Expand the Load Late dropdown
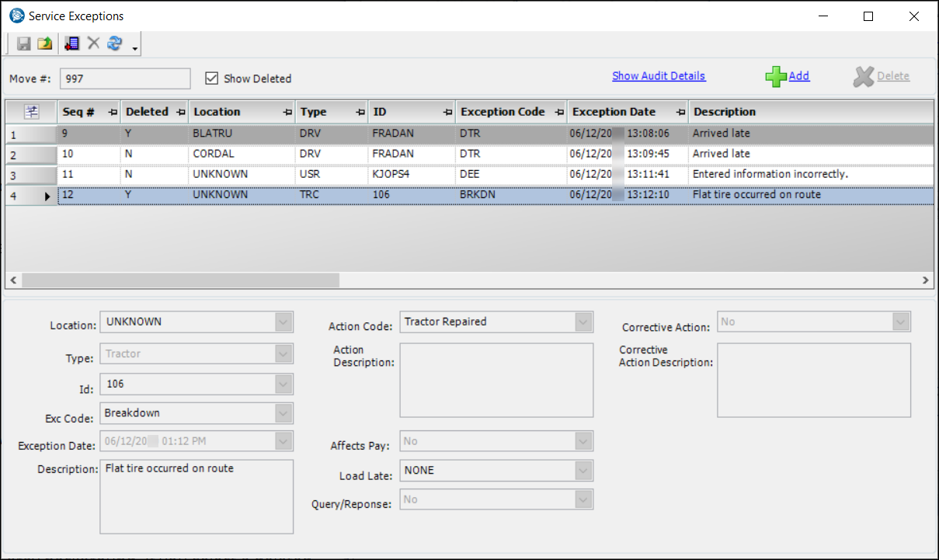 (583, 470)
